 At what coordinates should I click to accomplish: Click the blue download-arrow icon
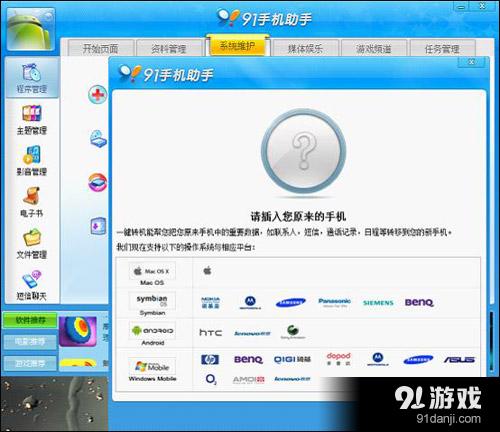click(98, 226)
